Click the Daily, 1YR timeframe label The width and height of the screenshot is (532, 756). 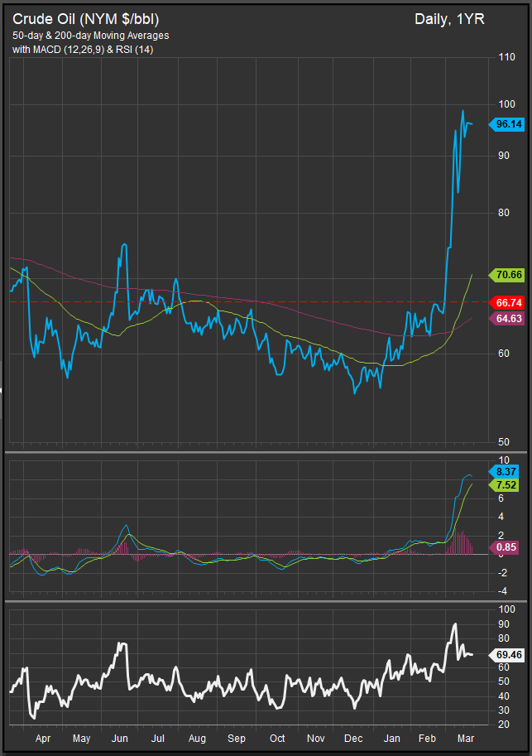coord(449,19)
